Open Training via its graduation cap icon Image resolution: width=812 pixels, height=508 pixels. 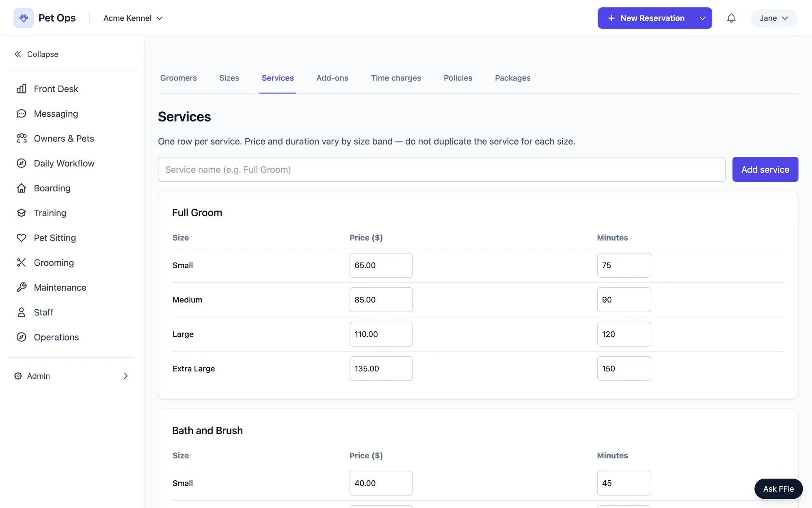(x=22, y=213)
